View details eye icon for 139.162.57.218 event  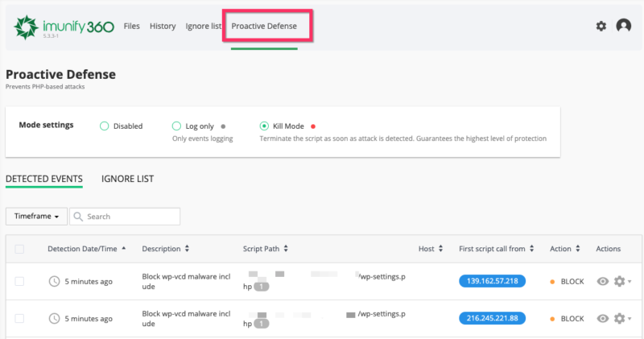pyautogui.click(x=602, y=282)
